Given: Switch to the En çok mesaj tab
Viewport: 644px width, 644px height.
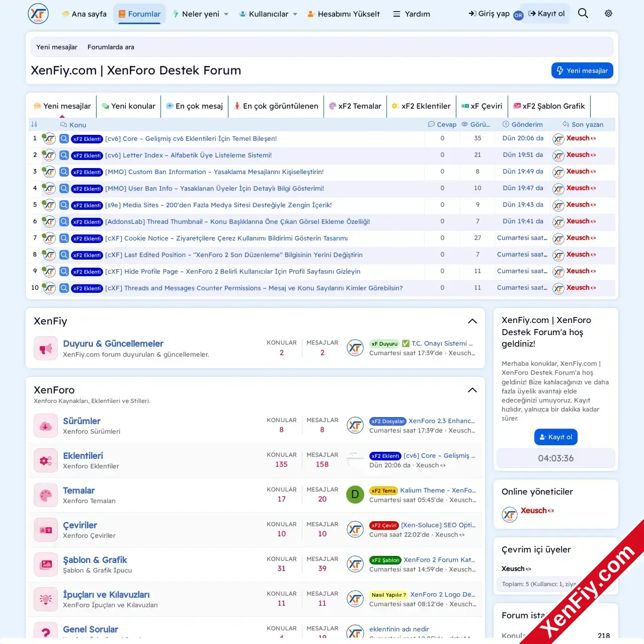Looking at the screenshot, I should (195, 106).
